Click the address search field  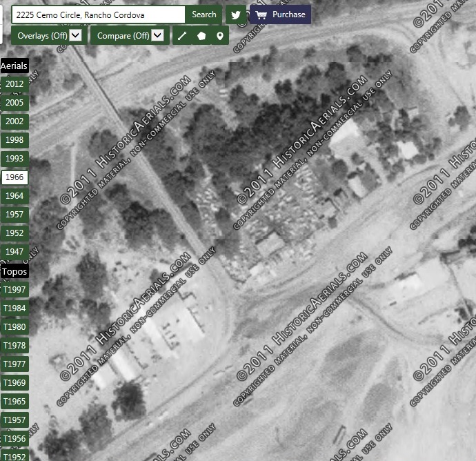(98, 14)
